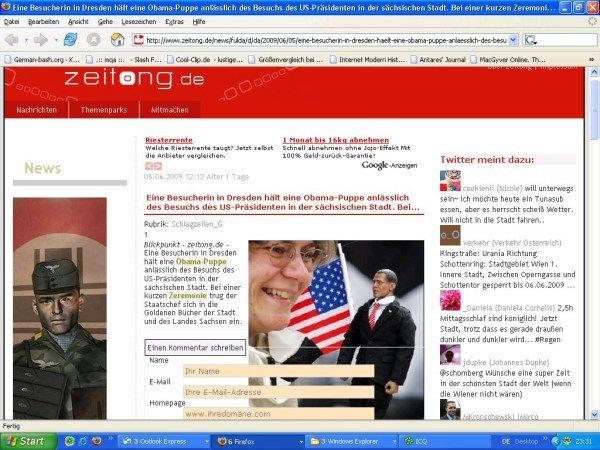Open the forward history dropdown arrow
This screenshot has width=600, height=450.
(56, 40)
